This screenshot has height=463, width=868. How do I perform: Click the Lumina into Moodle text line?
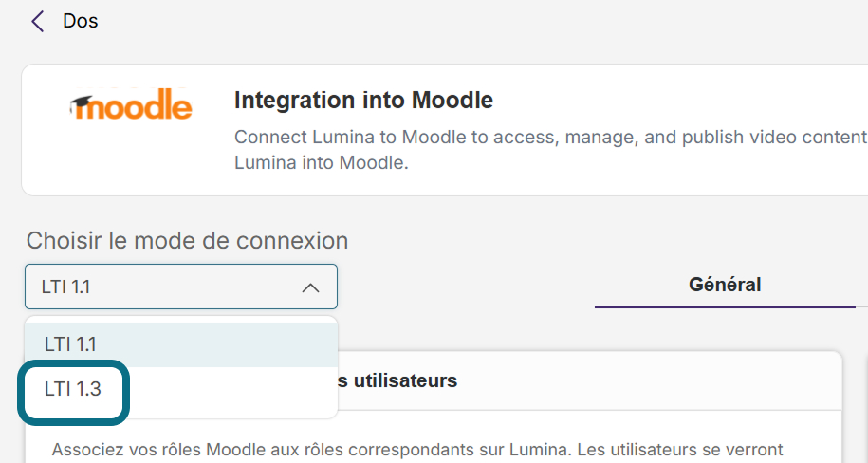[321, 163]
